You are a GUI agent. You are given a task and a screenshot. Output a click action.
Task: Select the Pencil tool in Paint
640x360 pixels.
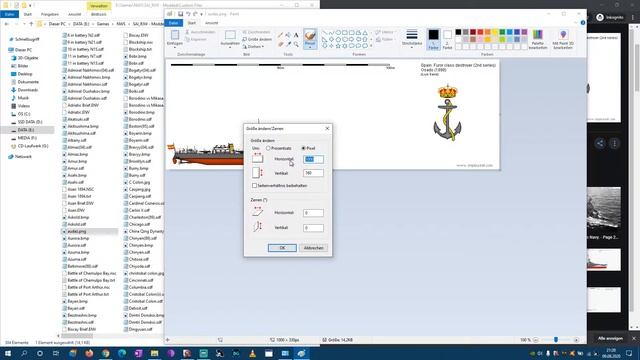(280, 35)
